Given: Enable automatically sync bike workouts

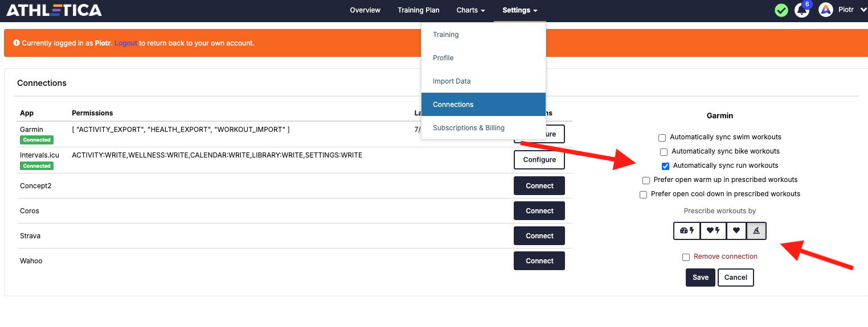Looking at the screenshot, I should tap(664, 152).
